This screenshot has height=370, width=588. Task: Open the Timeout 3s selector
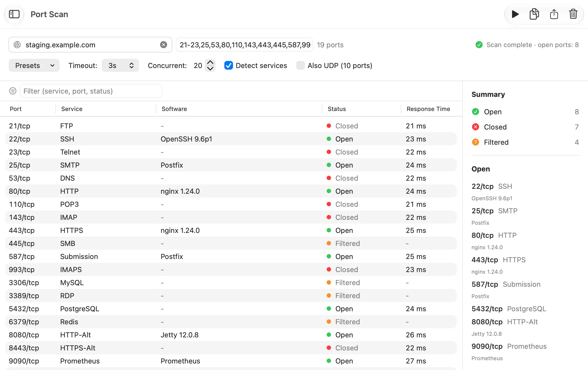[120, 65]
